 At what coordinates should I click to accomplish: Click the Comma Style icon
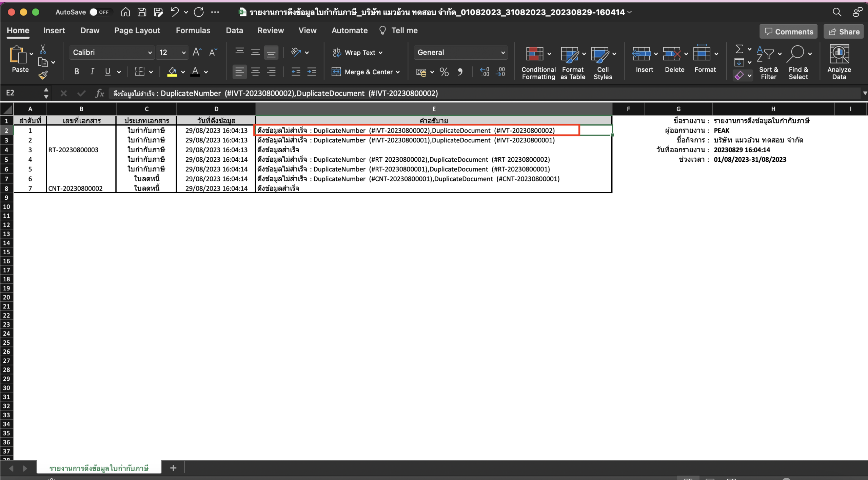[460, 72]
